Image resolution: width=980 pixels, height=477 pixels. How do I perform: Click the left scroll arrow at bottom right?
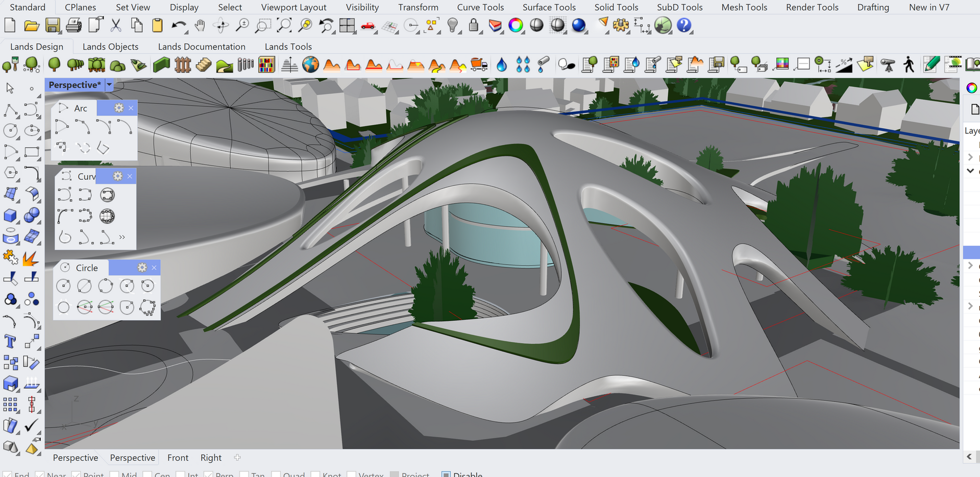pos(969,457)
